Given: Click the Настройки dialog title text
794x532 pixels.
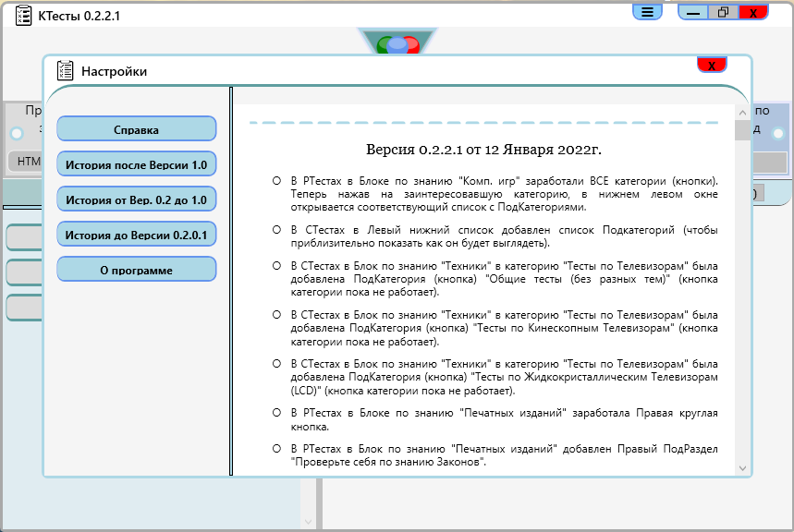Looking at the screenshot, I should [x=114, y=71].
